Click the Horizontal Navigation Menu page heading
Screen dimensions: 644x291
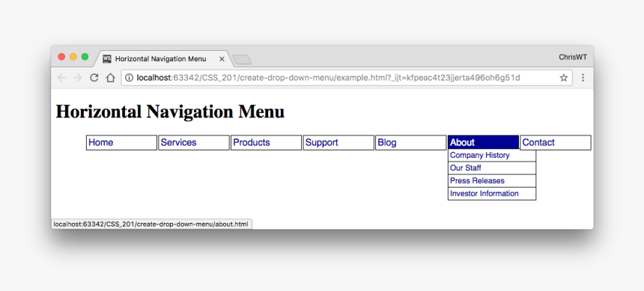170,111
